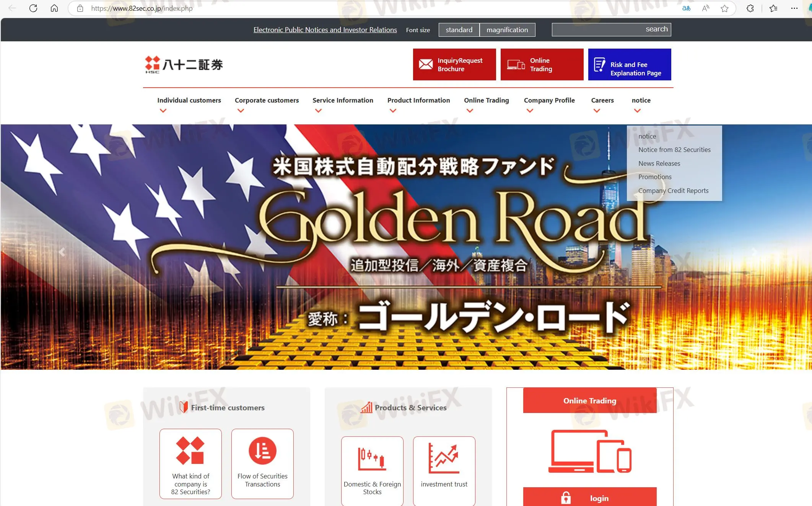Image resolution: width=812 pixels, height=506 pixels.
Task: Open browser settings and more menu
Action: [x=794, y=8]
